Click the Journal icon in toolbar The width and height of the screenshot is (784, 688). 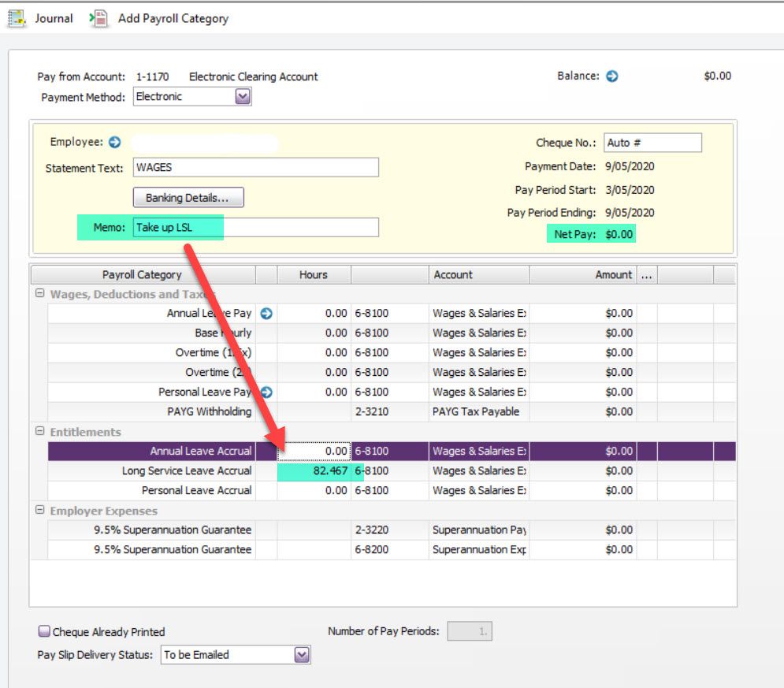coord(16,18)
